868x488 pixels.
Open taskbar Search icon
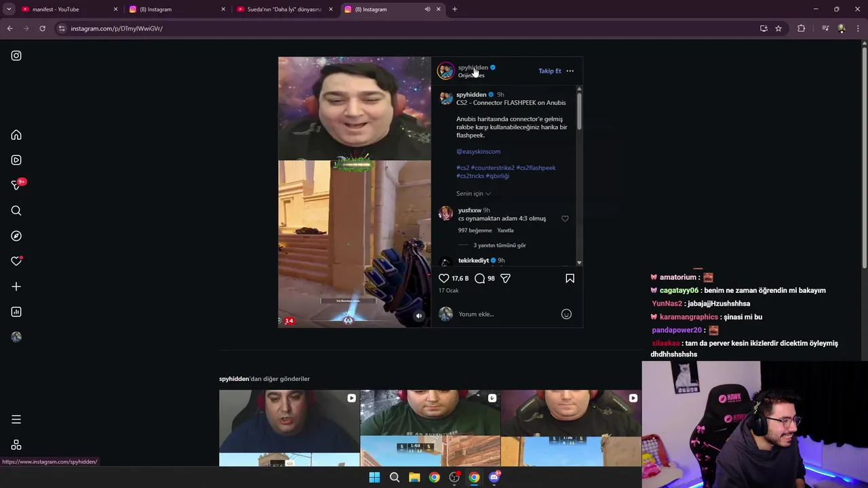coord(394,477)
